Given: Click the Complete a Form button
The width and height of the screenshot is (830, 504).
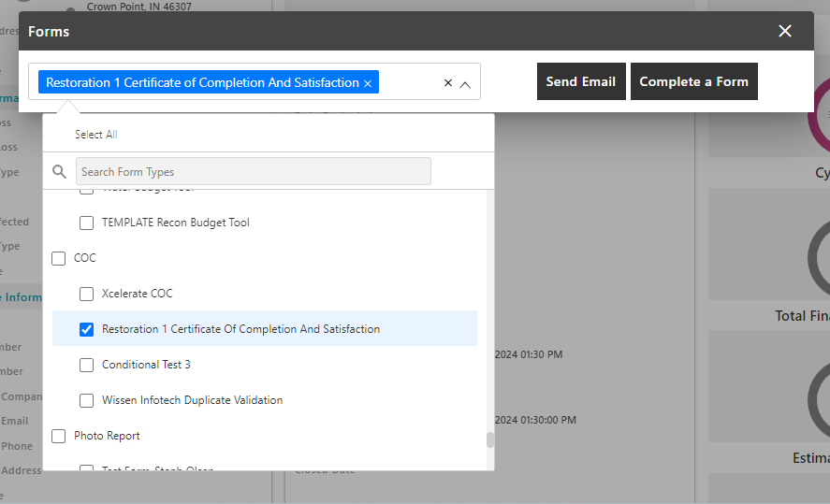Looking at the screenshot, I should click(x=694, y=81).
